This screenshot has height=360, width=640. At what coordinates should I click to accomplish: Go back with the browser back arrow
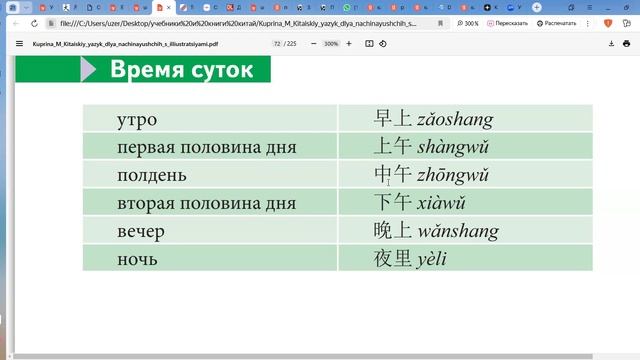16,24
